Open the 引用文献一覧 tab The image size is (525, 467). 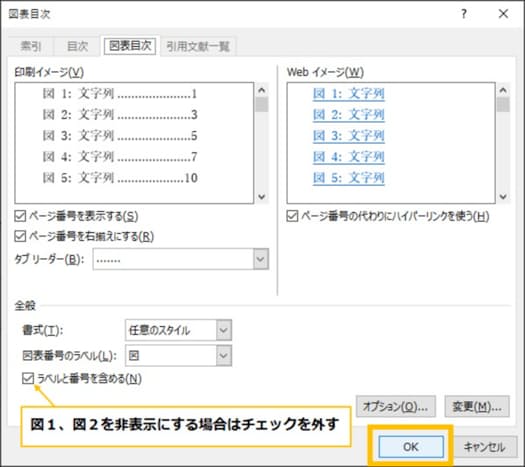tap(198, 46)
